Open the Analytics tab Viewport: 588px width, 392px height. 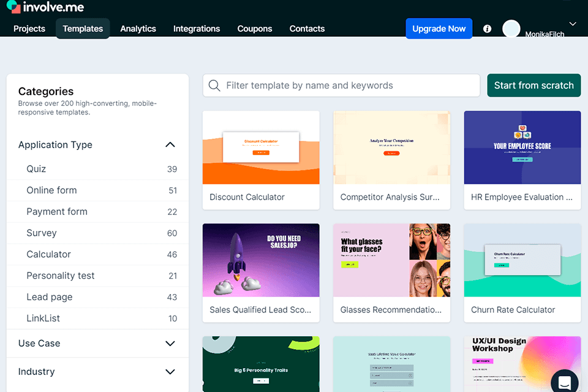(138, 29)
